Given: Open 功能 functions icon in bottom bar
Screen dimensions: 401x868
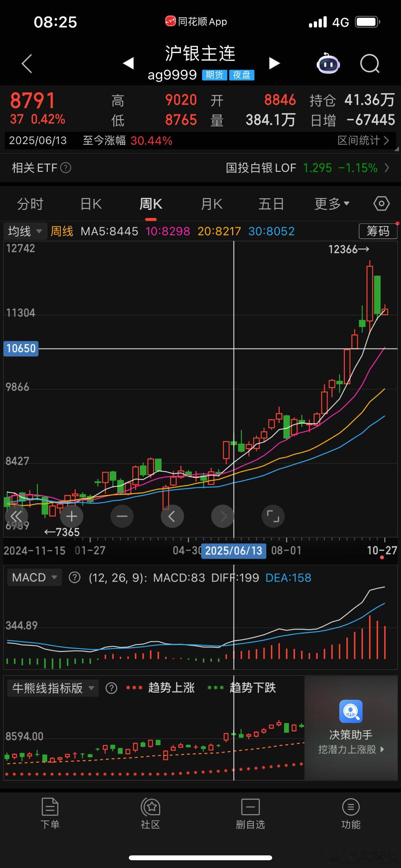Looking at the screenshot, I should click(351, 806).
